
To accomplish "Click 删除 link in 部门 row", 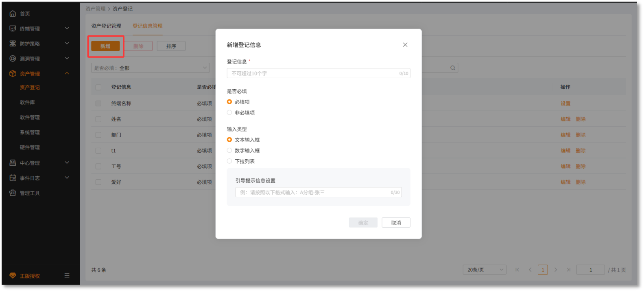I will (581, 135).
